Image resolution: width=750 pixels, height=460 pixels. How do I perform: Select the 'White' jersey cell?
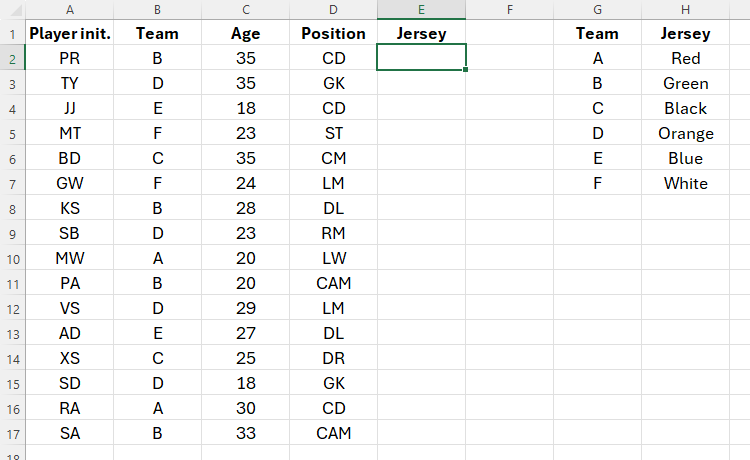(x=685, y=183)
